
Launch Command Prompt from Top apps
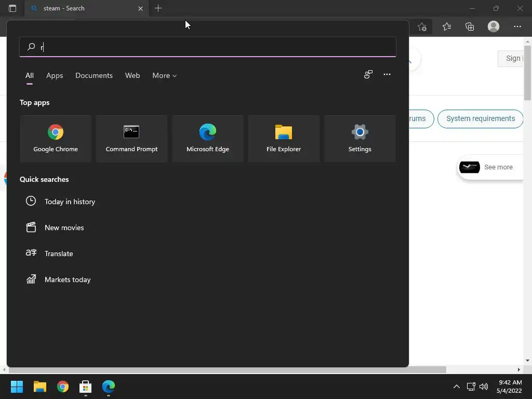131,139
